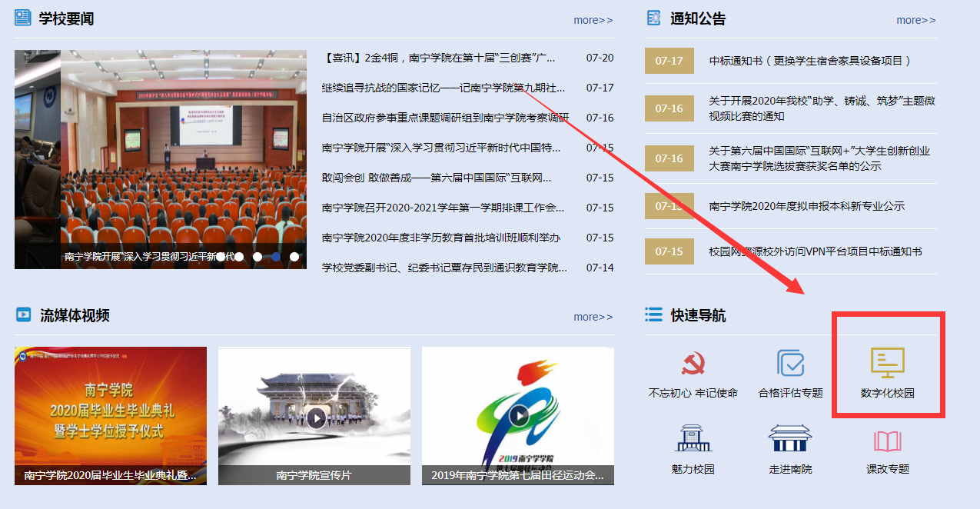The width and height of the screenshot is (980, 509).
Task: Select the first carousel indicator dot
Action: click(221, 257)
